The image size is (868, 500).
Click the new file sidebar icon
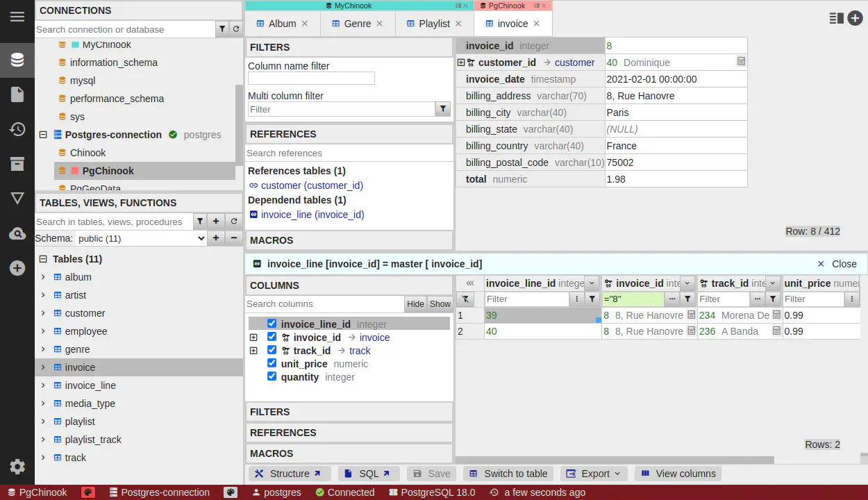coord(17,94)
